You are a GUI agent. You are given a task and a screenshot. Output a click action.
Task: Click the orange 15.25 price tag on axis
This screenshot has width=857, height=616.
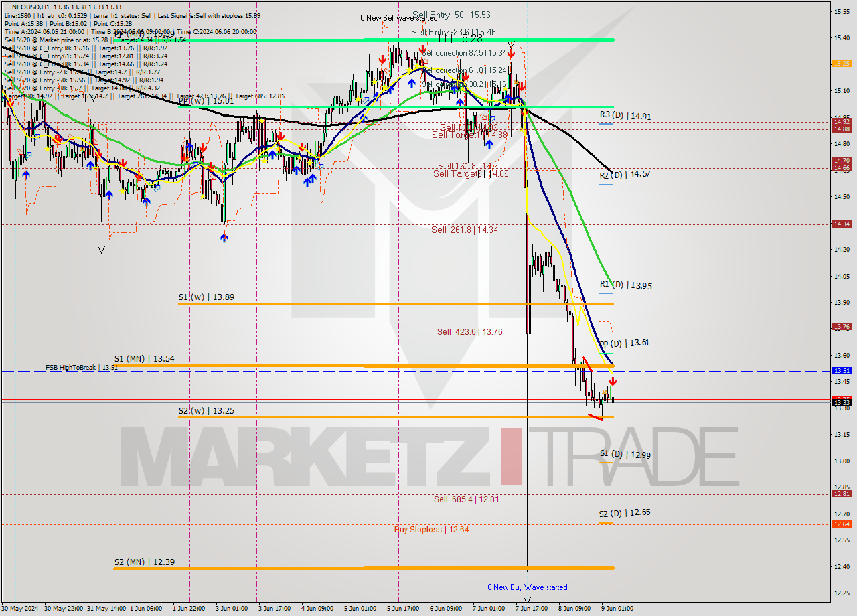pos(842,63)
